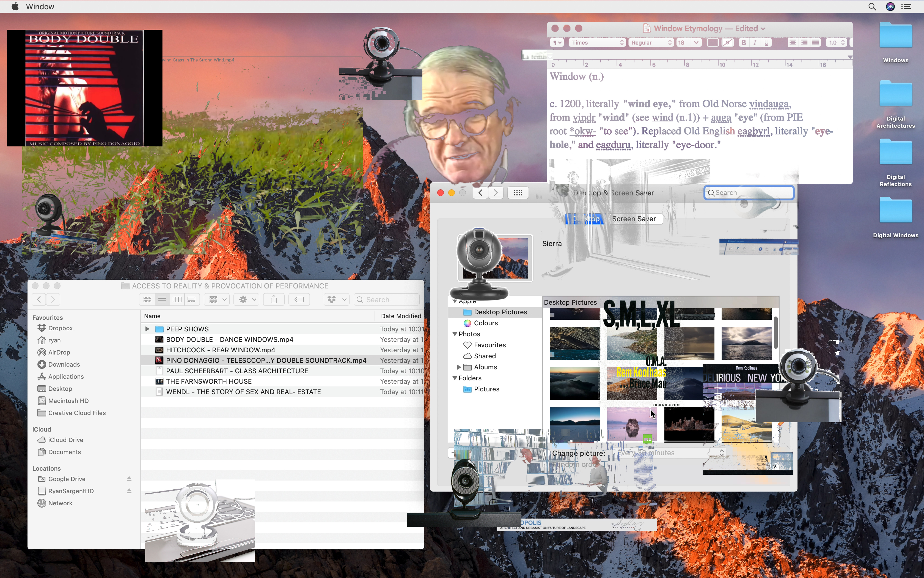Collapse the Photos section

click(x=455, y=334)
